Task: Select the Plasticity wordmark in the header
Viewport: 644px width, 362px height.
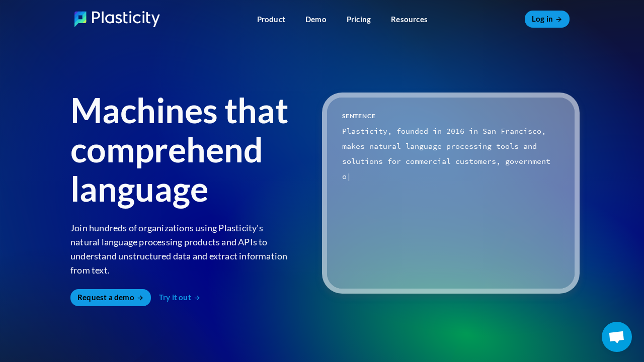Action: 125,19
